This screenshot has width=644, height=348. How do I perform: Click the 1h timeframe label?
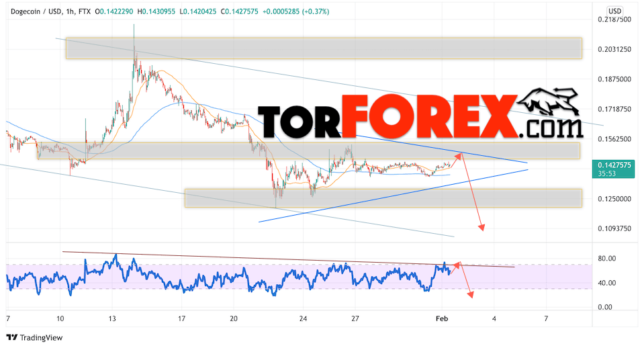point(70,12)
